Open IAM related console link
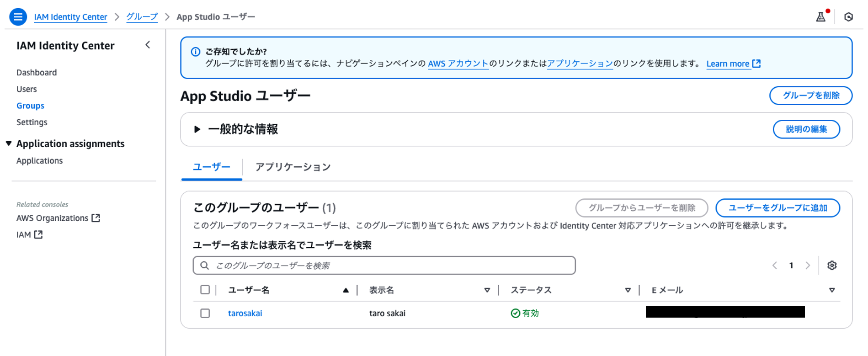This screenshot has width=868, height=356. (24, 234)
